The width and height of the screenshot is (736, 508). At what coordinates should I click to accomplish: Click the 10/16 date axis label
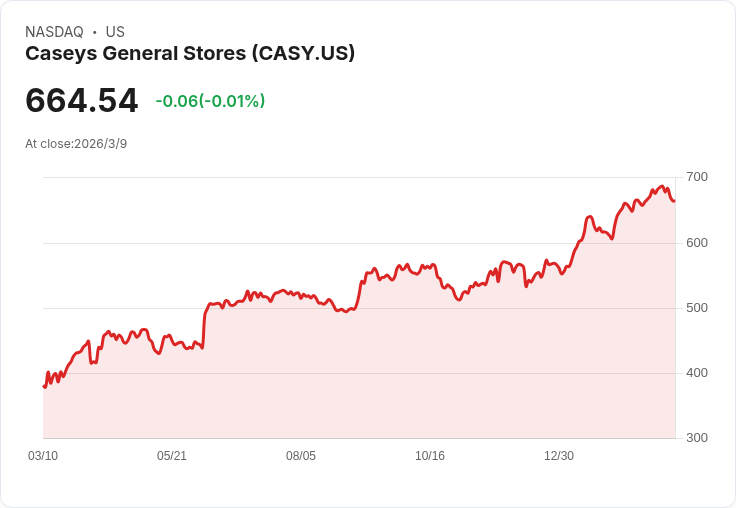pos(430,456)
